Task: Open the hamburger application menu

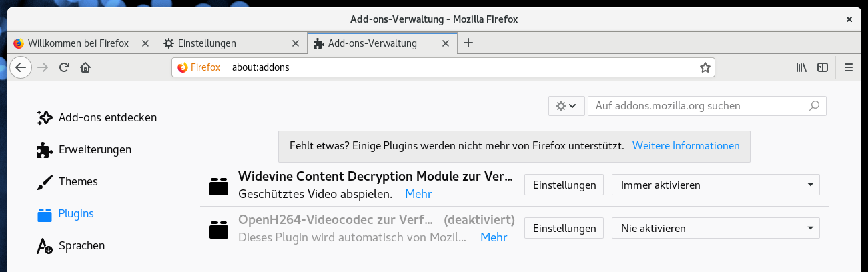Action: [849, 67]
